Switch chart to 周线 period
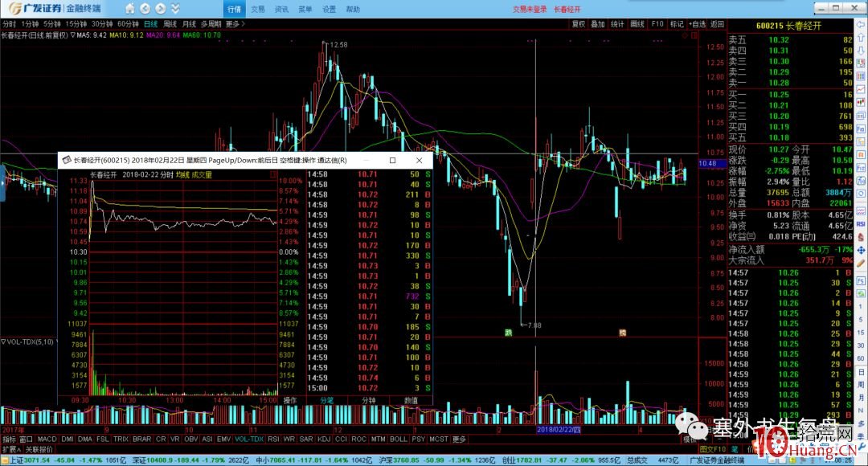 [170, 24]
